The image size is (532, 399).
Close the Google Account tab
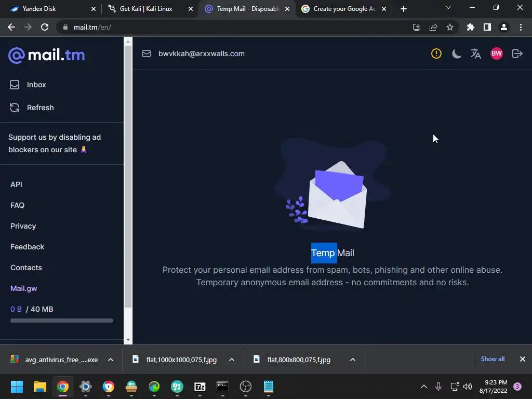pyautogui.click(x=384, y=9)
